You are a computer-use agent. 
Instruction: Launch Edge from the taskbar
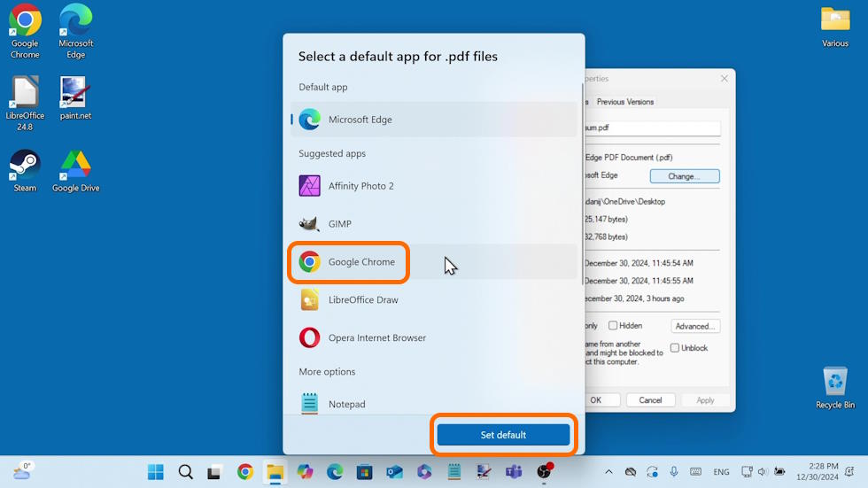pos(335,472)
